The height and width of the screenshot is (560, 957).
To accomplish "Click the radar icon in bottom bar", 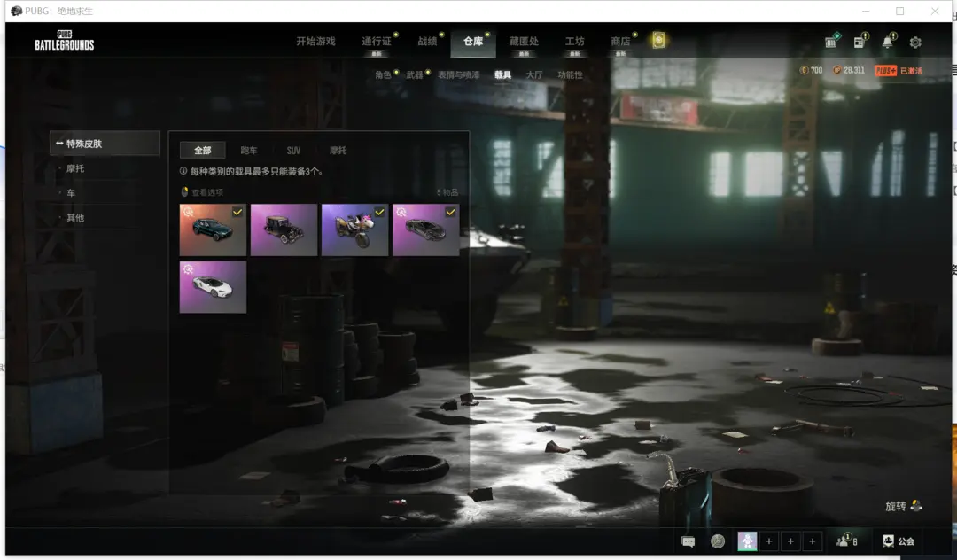I will point(718,541).
